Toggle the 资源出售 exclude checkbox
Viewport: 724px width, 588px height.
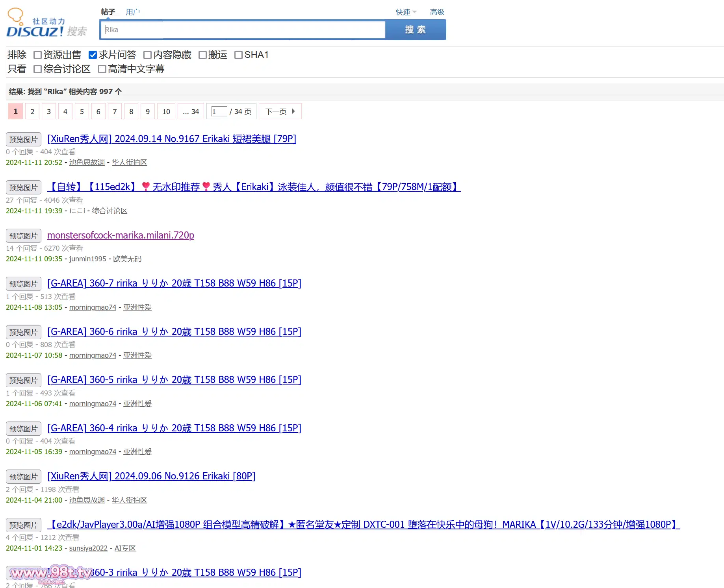(x=37, y=55)
